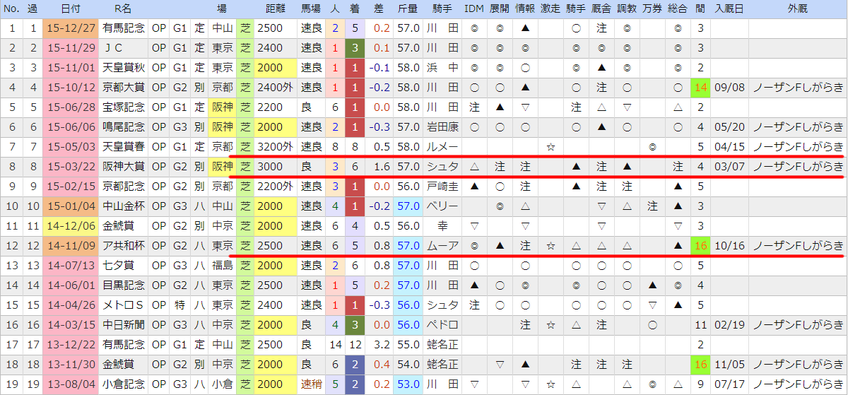
Task: Click race name メトロＳ
Action: click(x=123, y=305)
